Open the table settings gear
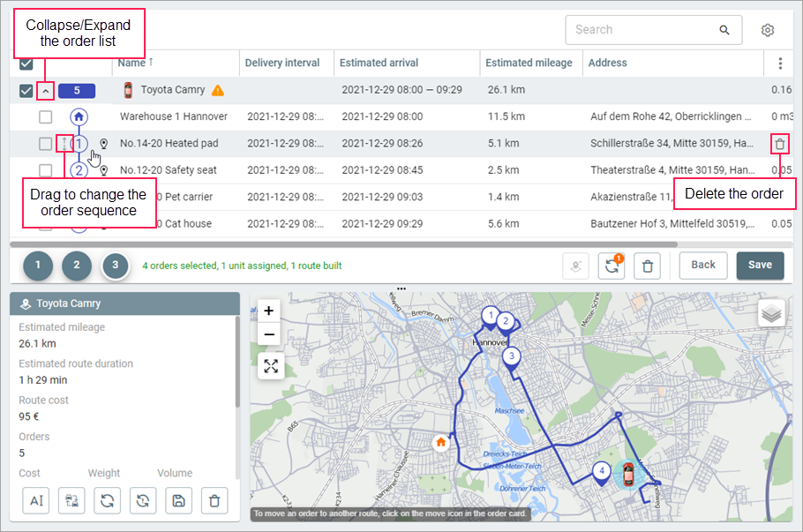Viewport: 803px width, 532px height. (x=768, y=30)
